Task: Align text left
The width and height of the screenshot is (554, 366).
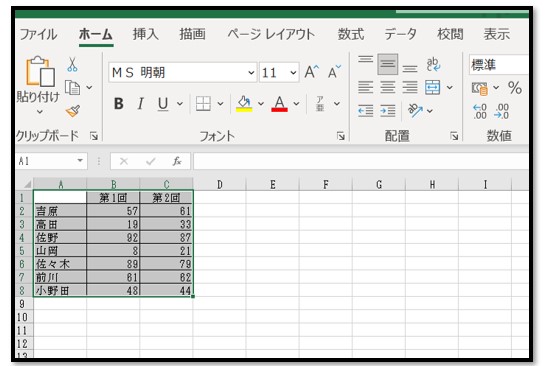Action: pos(365,87)
